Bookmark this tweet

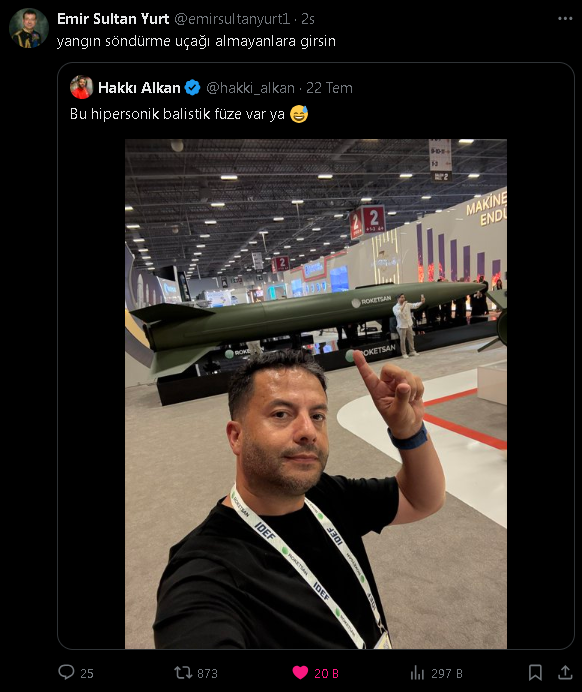click(x=535, y=672)
